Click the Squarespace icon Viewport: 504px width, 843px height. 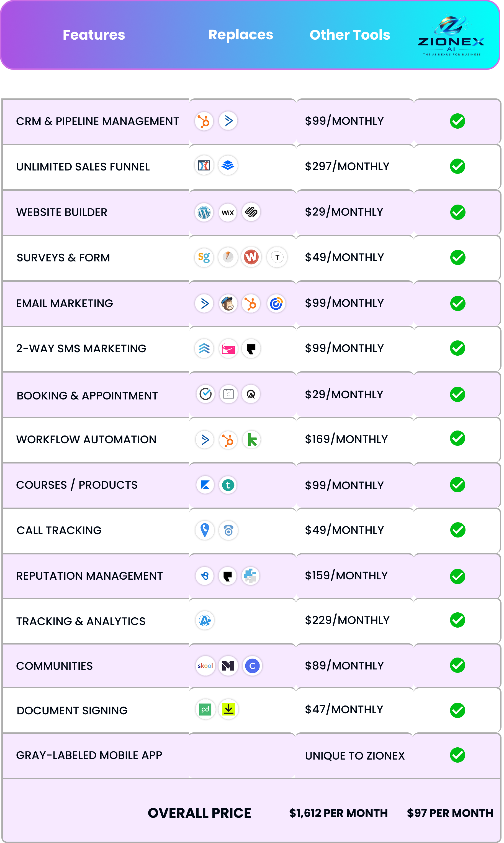251,212
